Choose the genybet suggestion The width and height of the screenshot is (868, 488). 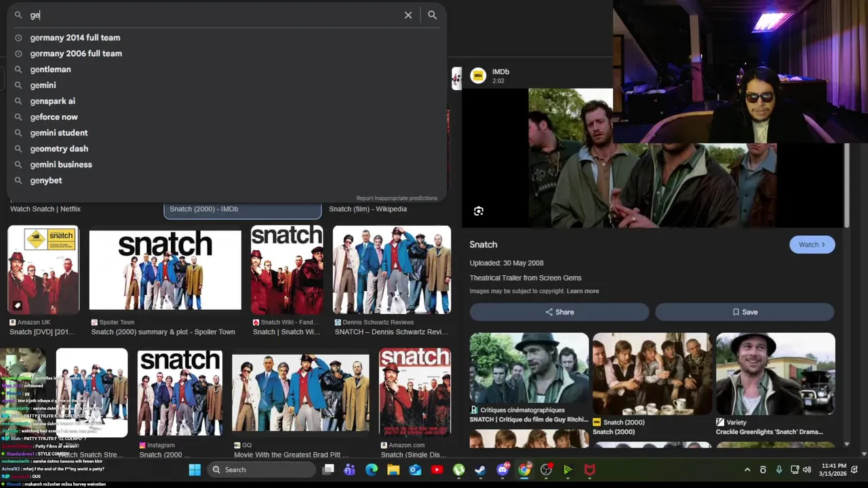point(46,180)
